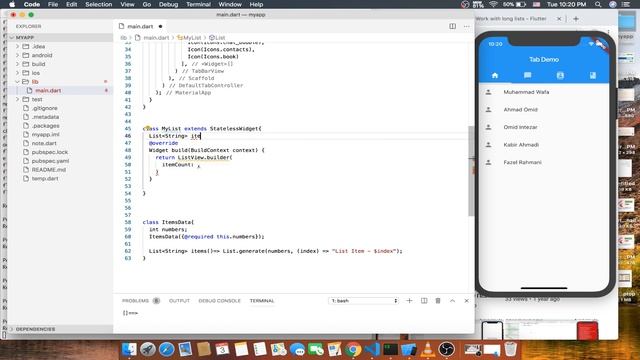Open the Selection menu
Viewport: 640px width, 360px height.
pyautogui.click(x=99, y=4)
